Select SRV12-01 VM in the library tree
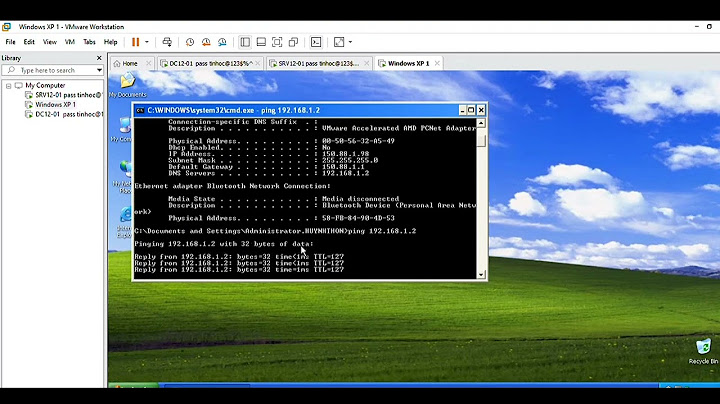The height and width of the screenshot is (404, 720). (68, 95)
